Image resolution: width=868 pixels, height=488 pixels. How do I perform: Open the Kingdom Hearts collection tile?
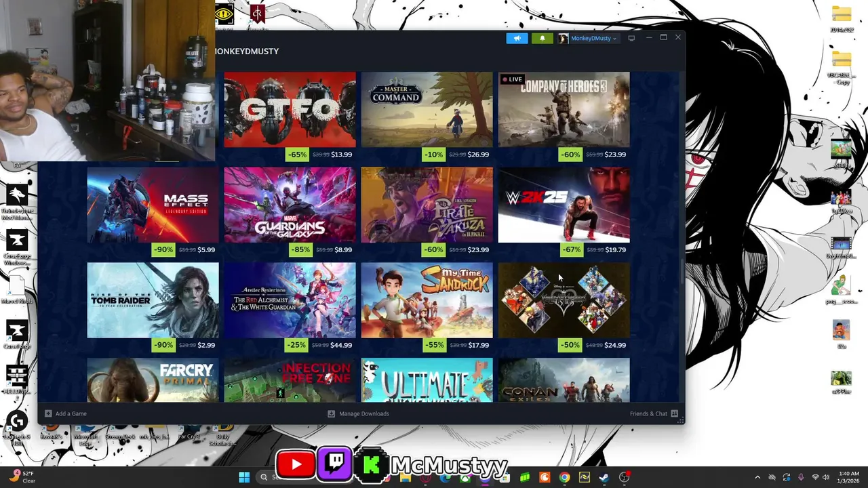click(564, 300)
